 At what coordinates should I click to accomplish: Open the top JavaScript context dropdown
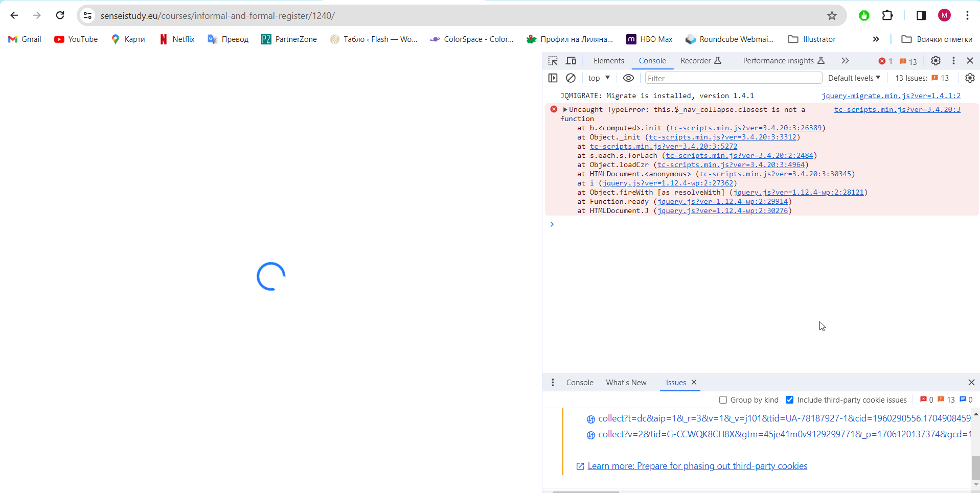(x=599, y=78)
